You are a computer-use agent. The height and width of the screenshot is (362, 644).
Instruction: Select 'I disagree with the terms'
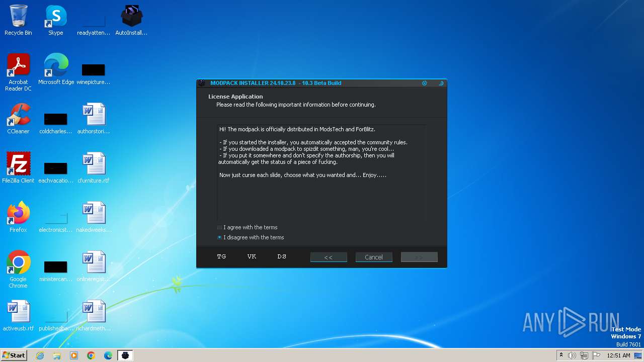pyautogui.click(x=251, y=237)
